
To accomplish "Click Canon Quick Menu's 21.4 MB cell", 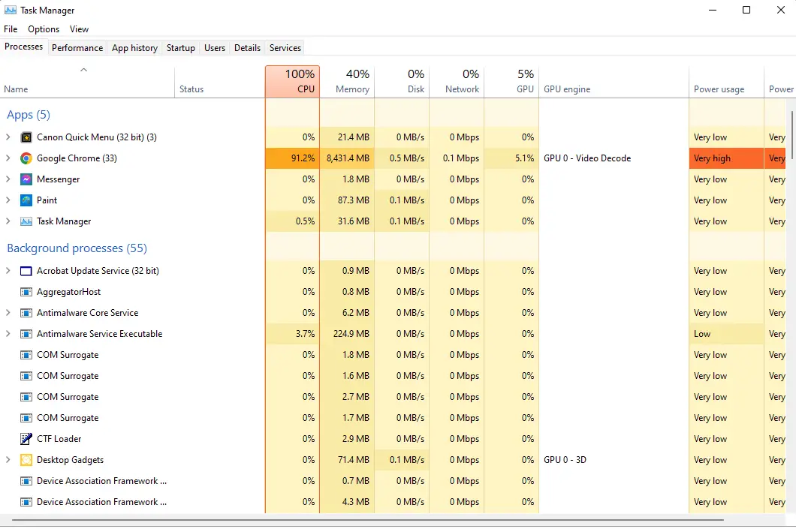I will point(347,137).
